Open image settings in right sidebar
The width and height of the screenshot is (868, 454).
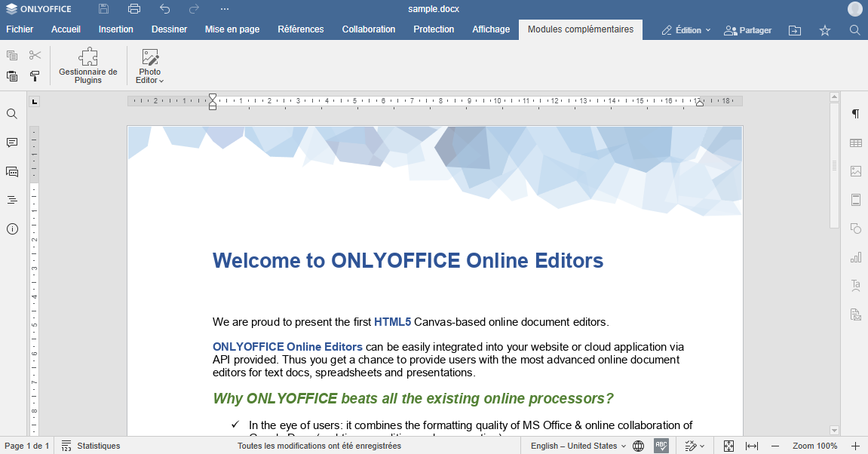pyautogui.click(x=855, y=171)
